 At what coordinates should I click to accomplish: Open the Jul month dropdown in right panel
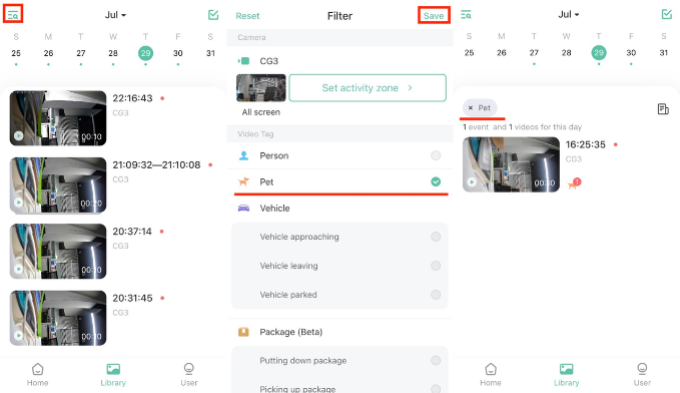569,14
